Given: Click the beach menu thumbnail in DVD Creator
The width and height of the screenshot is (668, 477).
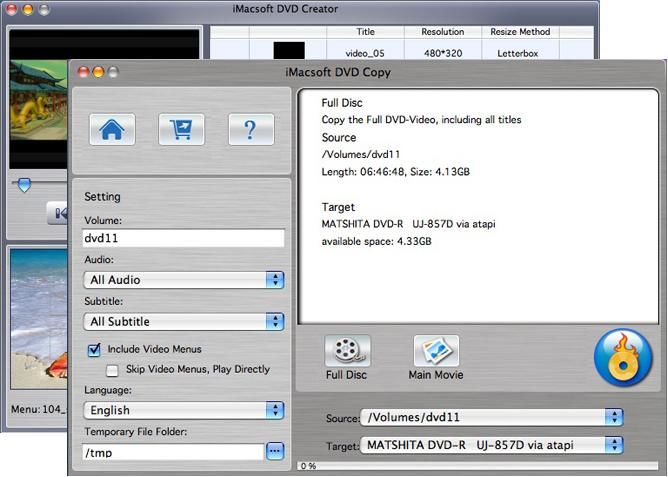Looking at the screenshot, I should click(39, 319).
